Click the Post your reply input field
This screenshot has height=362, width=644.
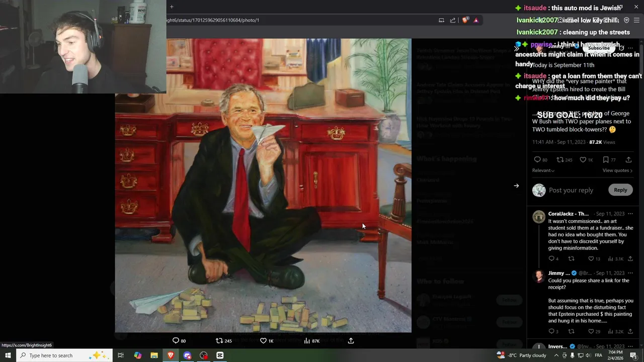[571, 190]
